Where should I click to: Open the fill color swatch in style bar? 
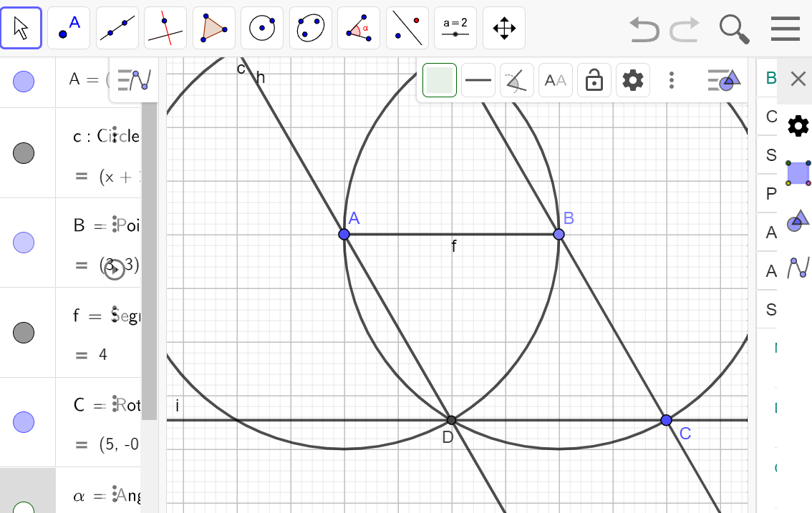coord(439,80)
